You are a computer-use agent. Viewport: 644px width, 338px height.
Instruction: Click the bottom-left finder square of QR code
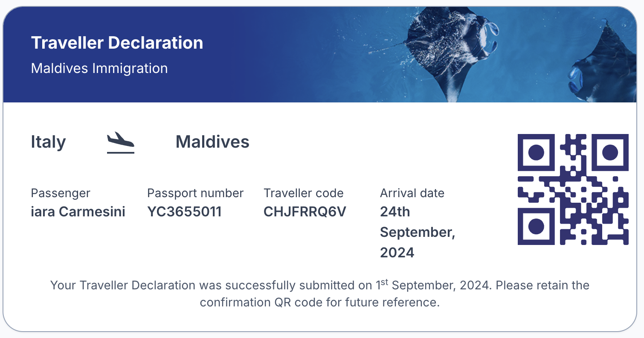click(x=536, y=227)
